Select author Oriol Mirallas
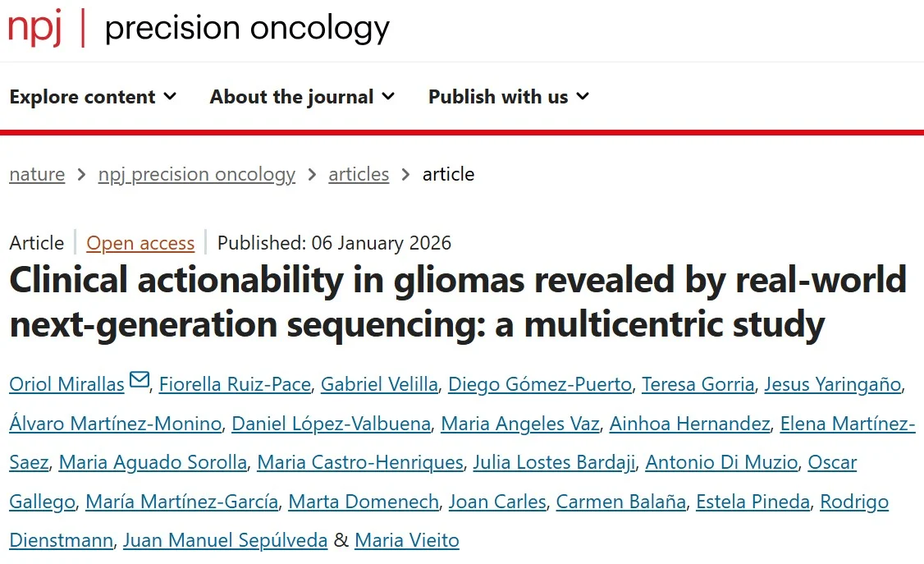Screen dimensions: 924x564 [66, 383]
